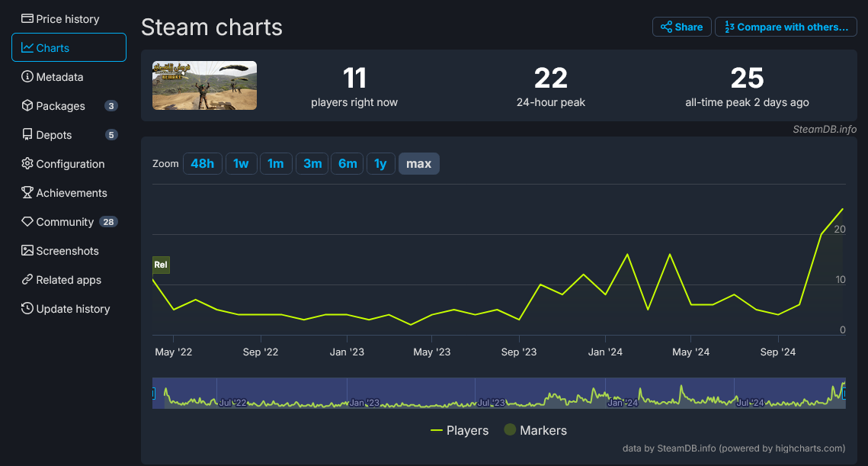The height and width of the screenshot is (466, 868).
Task: Click the compare ranking numbers icon
Action: click(x=729, y=27)
